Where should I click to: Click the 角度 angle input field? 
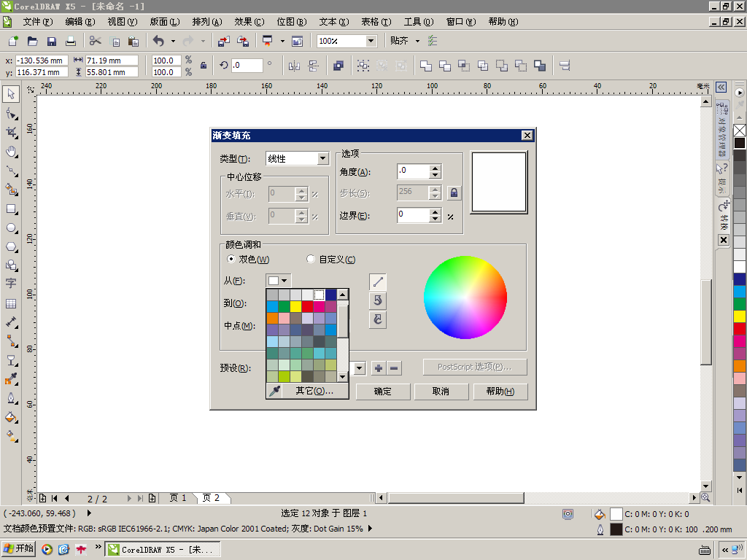coord(413,171)
